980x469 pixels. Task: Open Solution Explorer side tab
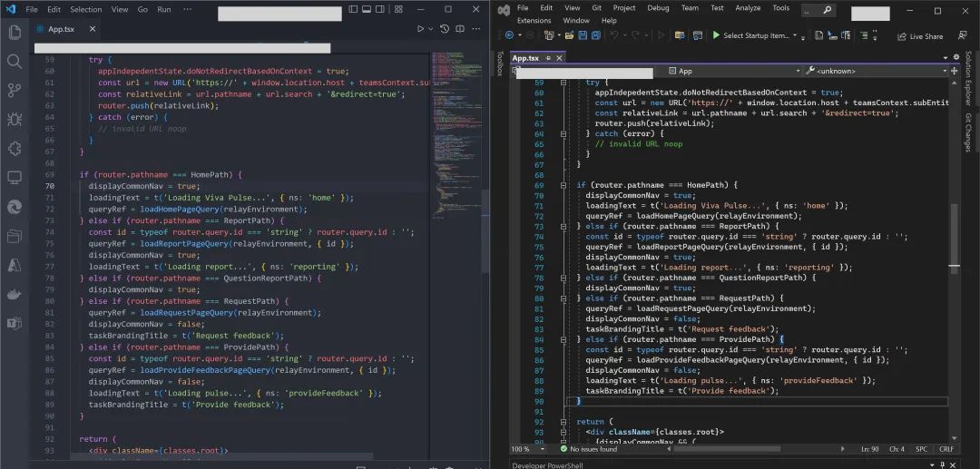click(968, 77)
